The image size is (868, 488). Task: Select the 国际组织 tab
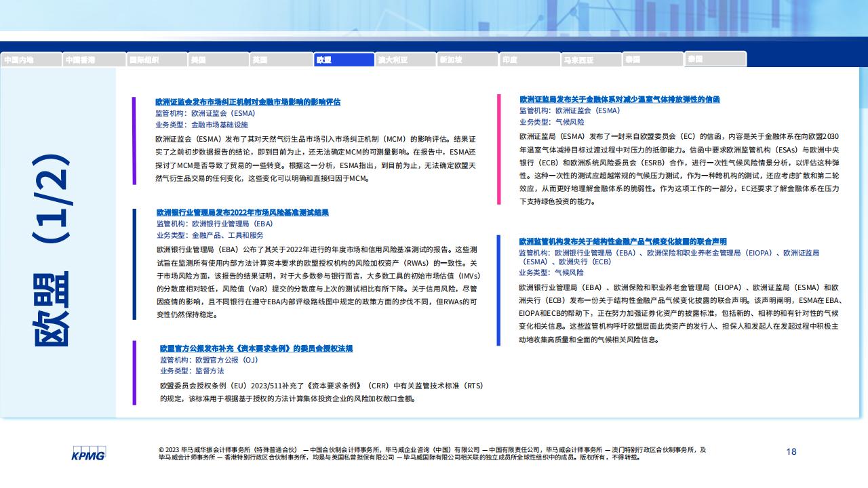coord(156,60)
